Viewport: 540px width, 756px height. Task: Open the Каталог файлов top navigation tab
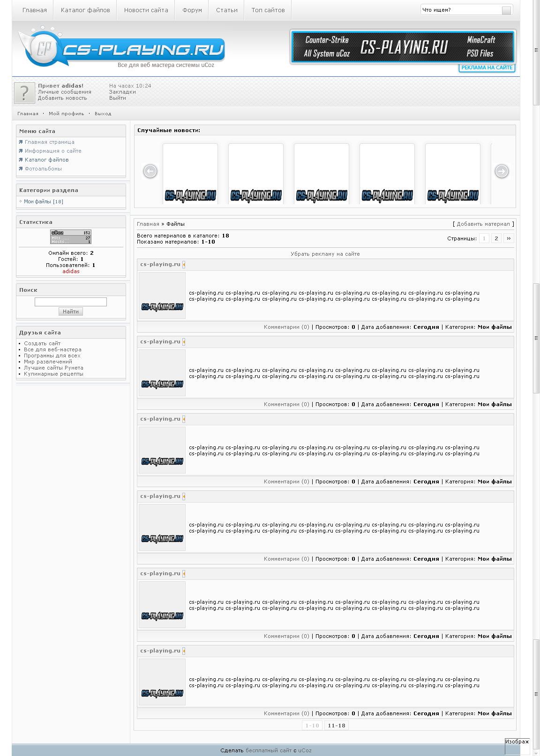point(85,10)
